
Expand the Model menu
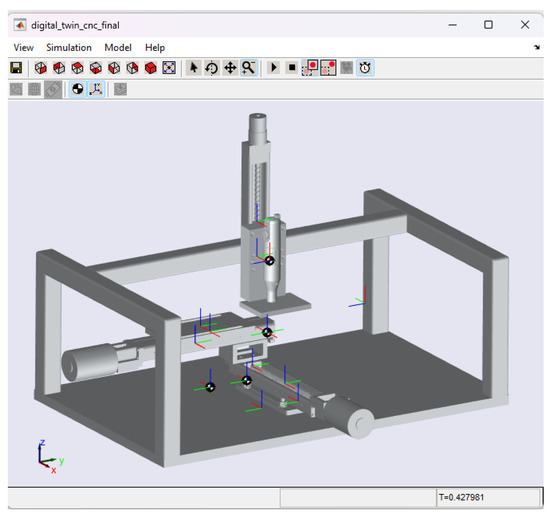pos(118,48)
